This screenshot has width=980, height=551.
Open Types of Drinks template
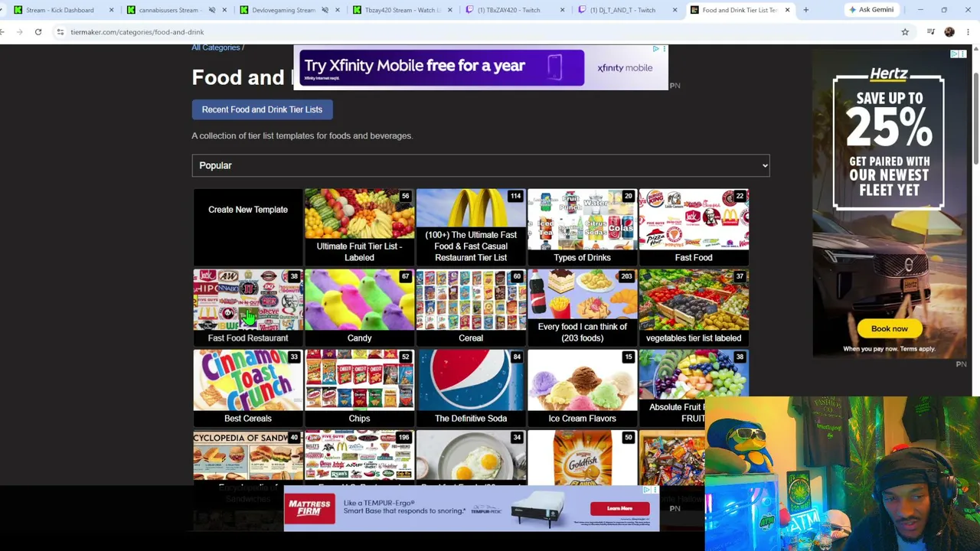click(582, 227)
